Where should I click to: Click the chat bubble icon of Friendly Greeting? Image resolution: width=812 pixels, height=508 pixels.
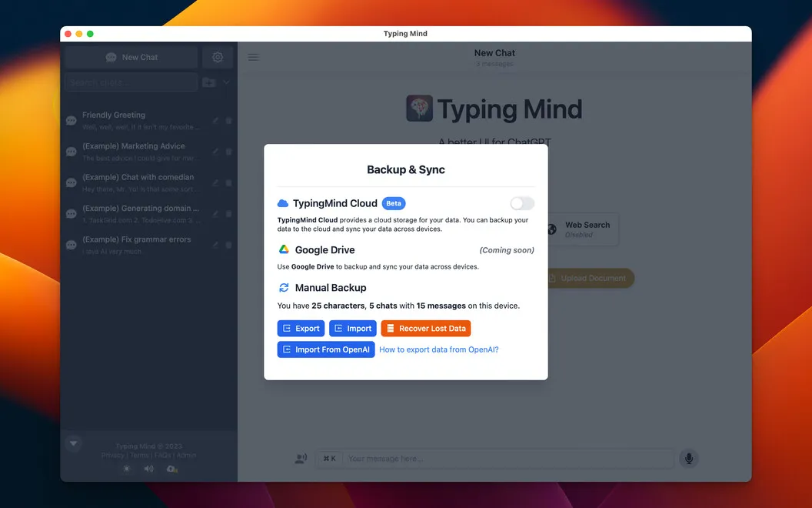coord(72,121)
